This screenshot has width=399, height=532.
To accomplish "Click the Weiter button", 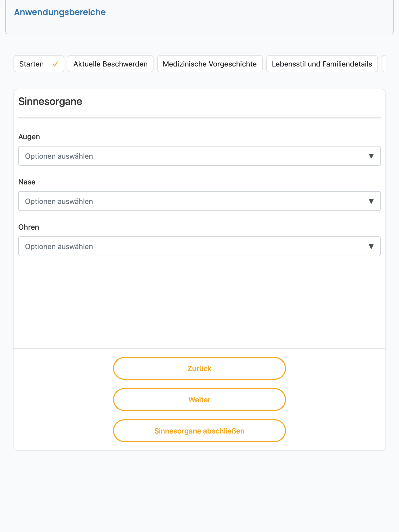I will tap(199, 400).
